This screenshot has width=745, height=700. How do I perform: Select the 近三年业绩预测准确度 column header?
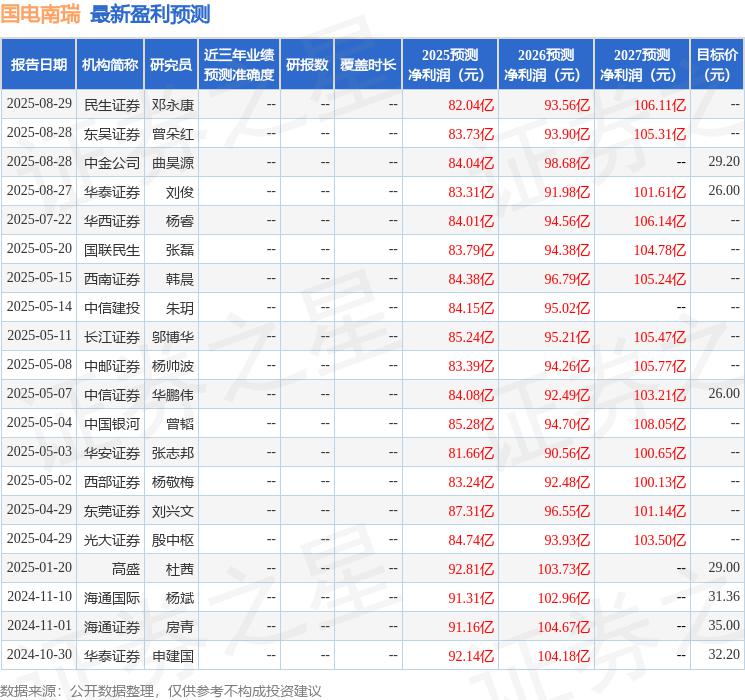pos(239,65)
